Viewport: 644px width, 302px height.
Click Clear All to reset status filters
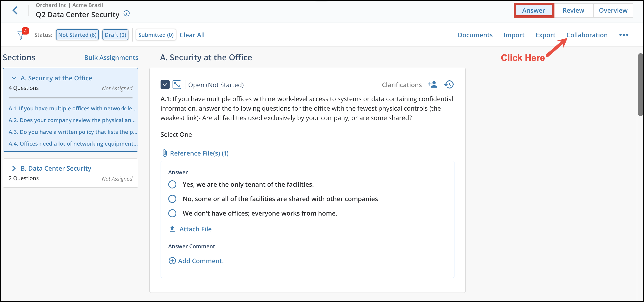pos(192,35)
